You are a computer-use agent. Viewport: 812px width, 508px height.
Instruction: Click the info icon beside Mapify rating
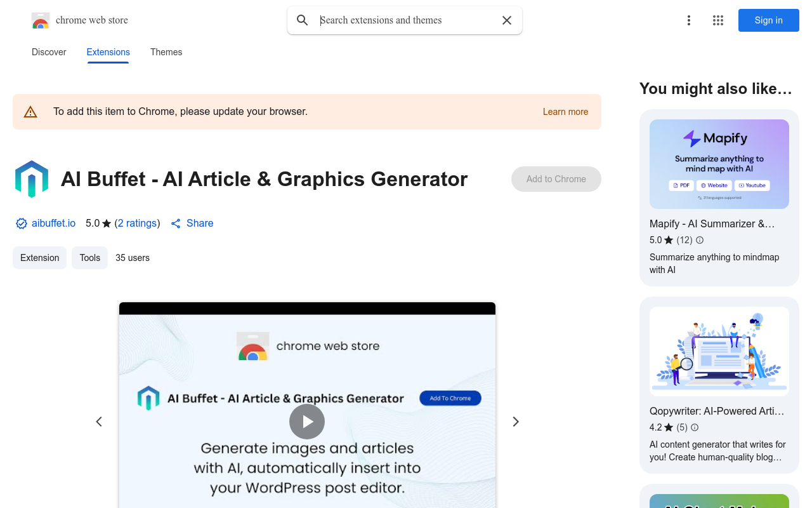[700, 240]
